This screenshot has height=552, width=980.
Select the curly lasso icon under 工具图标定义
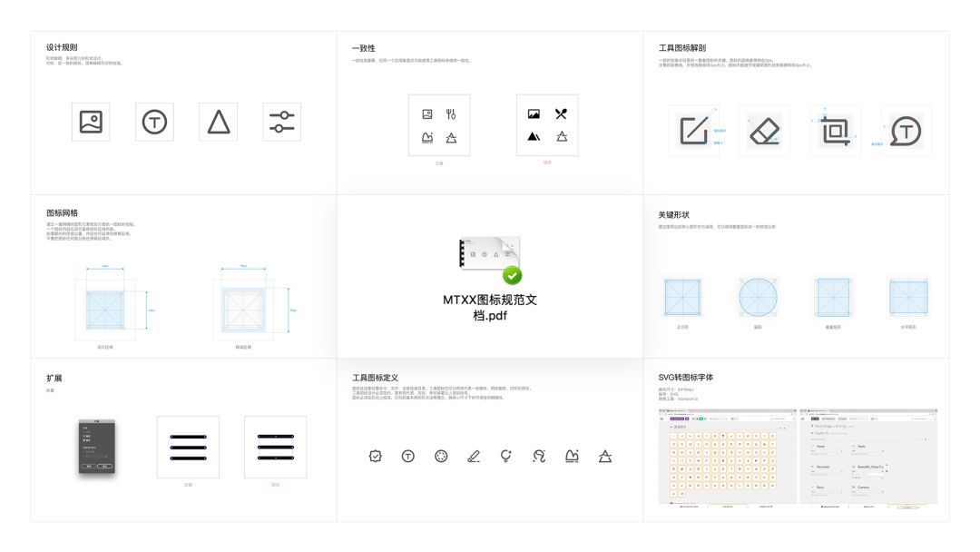point(539,457)
